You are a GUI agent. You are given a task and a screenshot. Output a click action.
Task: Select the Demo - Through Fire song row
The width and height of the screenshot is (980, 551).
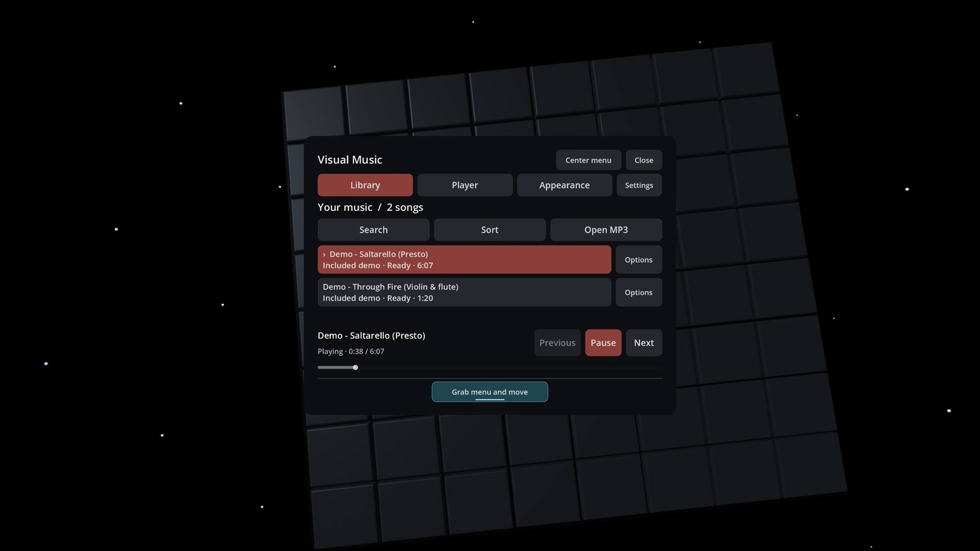pos(464,293)
